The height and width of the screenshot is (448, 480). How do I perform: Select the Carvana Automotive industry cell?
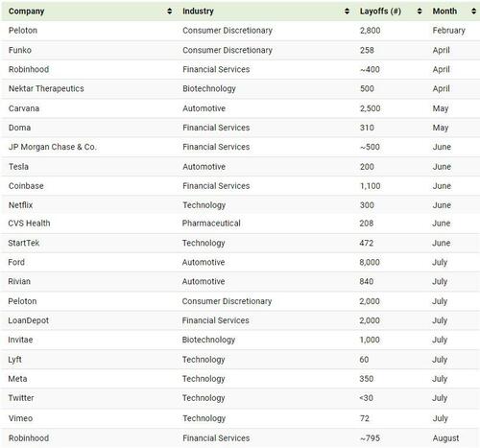(x=204, y=108)
